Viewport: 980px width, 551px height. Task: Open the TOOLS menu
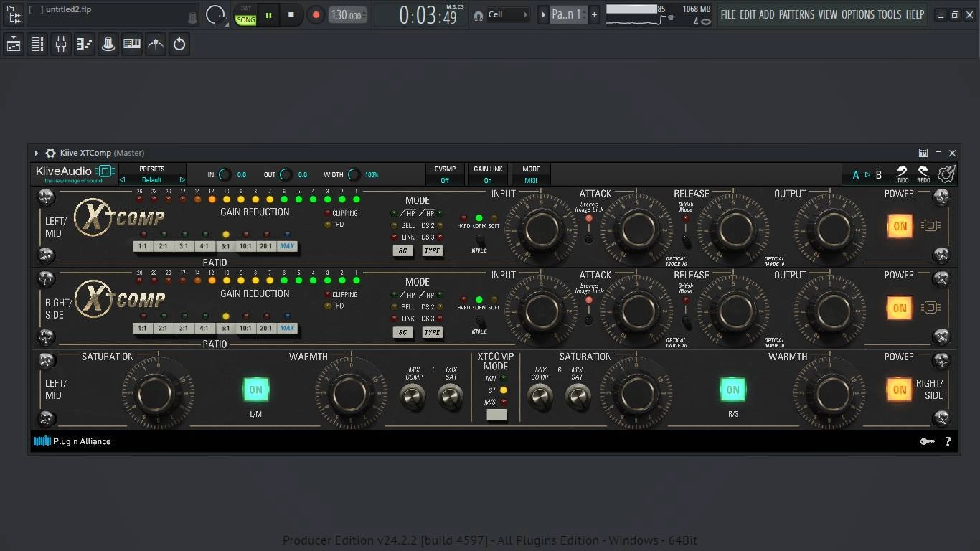click(x=890, y=14)
